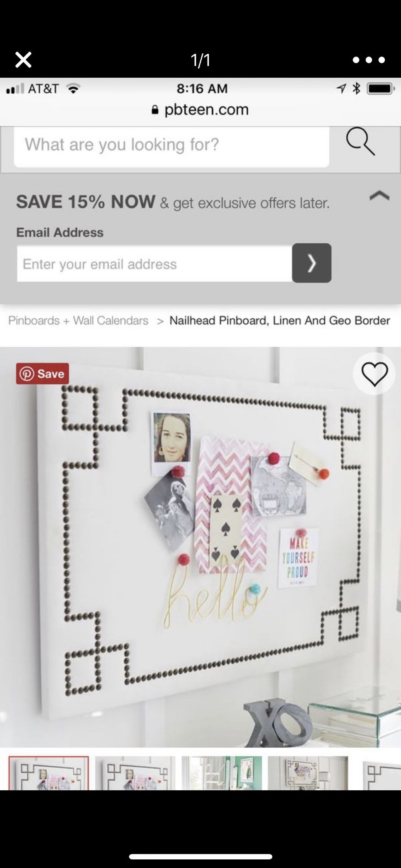Image resolution: width=401 pixels, height=868 pixels.
Task: Open the three-dot more options menu
Action: pyautogui.click(x=368, y=60)
